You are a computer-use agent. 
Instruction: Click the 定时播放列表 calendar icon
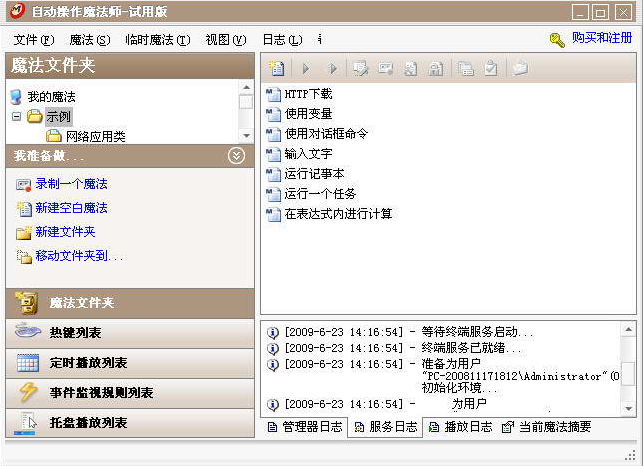point(27,363)
